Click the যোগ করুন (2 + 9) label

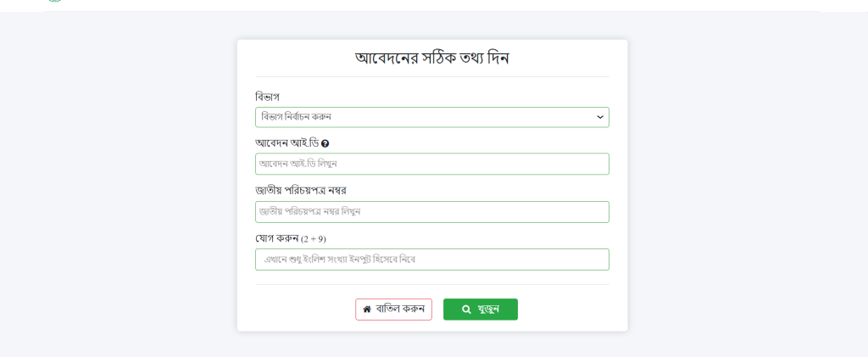click(291, 238)
